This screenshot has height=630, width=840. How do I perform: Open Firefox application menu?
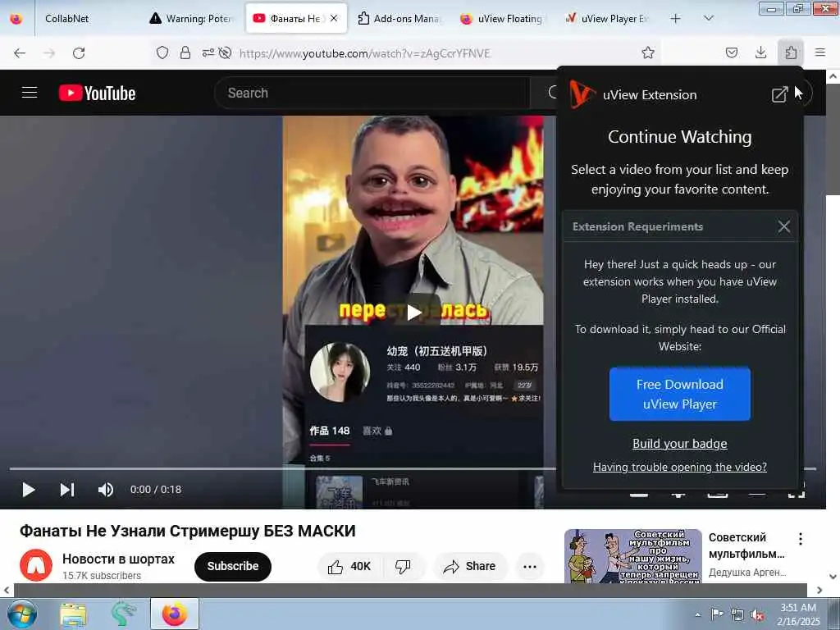click(x=819, y=52)
